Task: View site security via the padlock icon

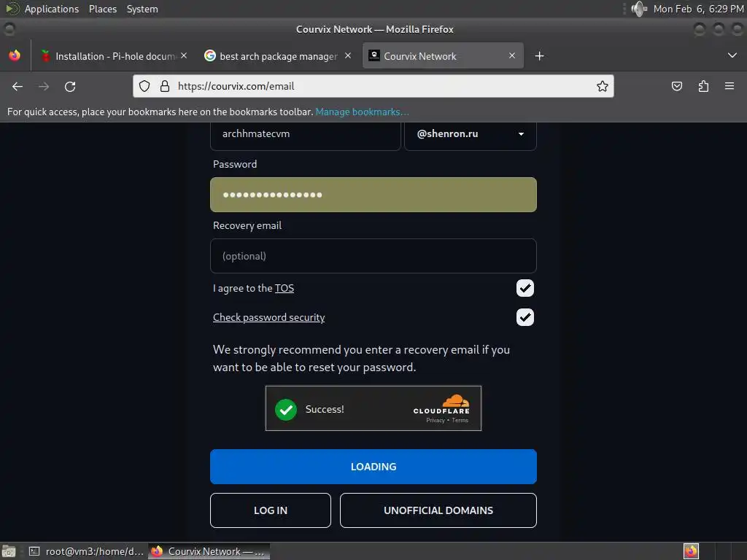Action: point(165,86)
